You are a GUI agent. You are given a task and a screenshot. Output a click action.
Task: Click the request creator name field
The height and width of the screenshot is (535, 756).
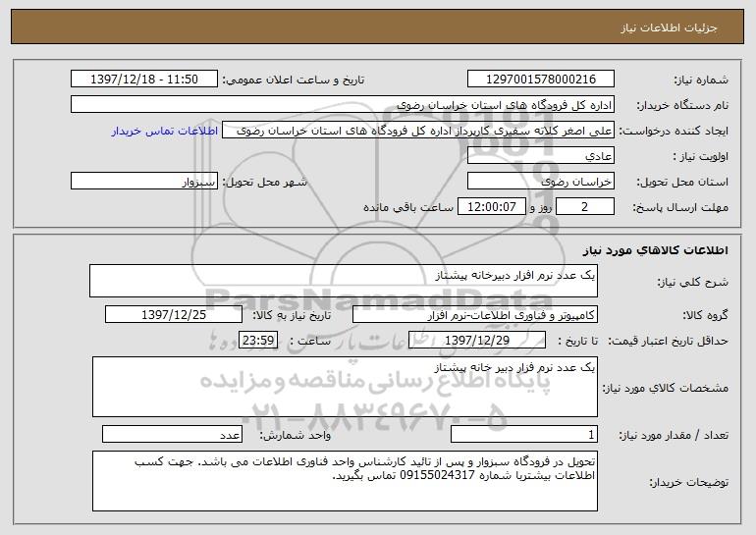coord(418,131)
